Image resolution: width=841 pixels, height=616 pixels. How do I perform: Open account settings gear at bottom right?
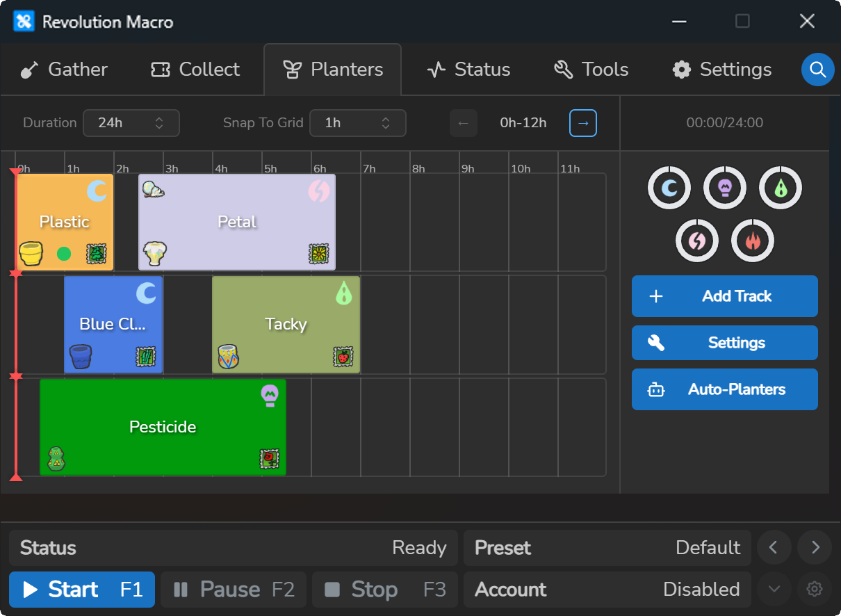click(815, 590)
